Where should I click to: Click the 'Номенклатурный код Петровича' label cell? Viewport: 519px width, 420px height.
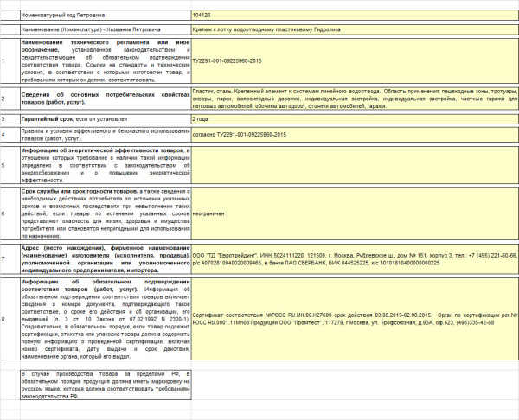104,16
